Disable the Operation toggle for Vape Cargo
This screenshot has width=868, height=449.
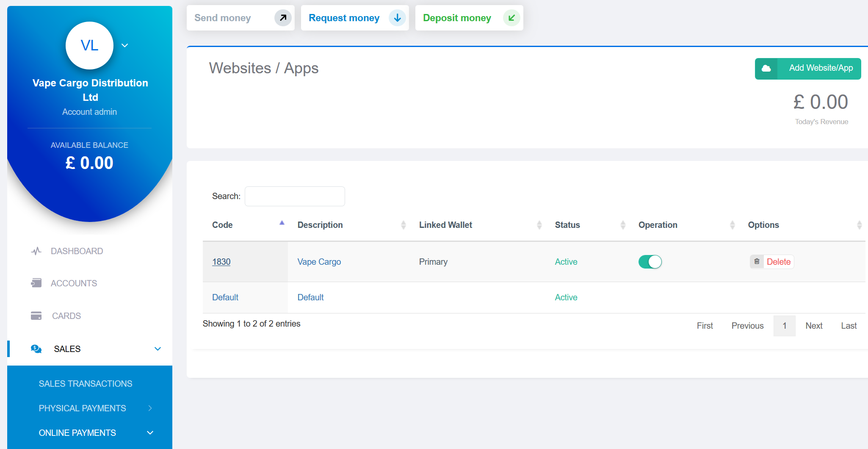click(650, 262)
